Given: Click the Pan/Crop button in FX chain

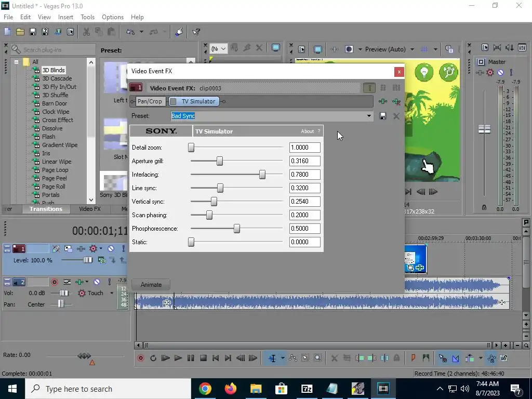Looking at the screenshot, I should (150, 101).
